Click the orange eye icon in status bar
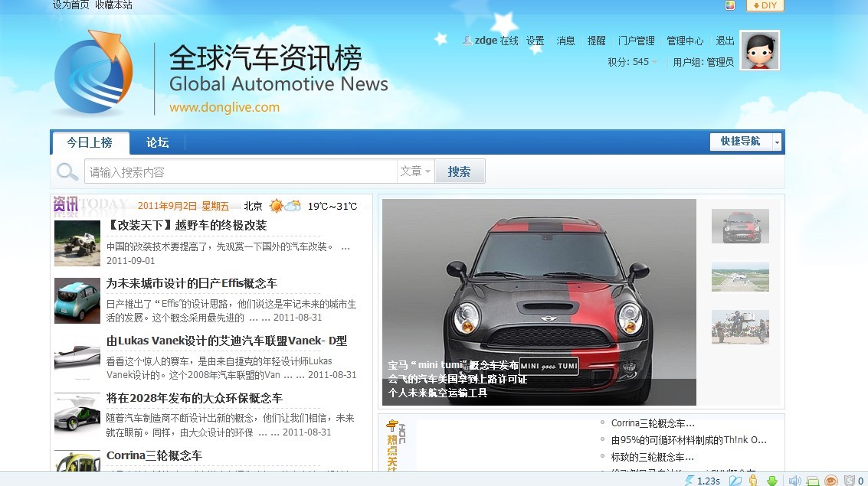This screenshot has height=486, width=868. 831,481
